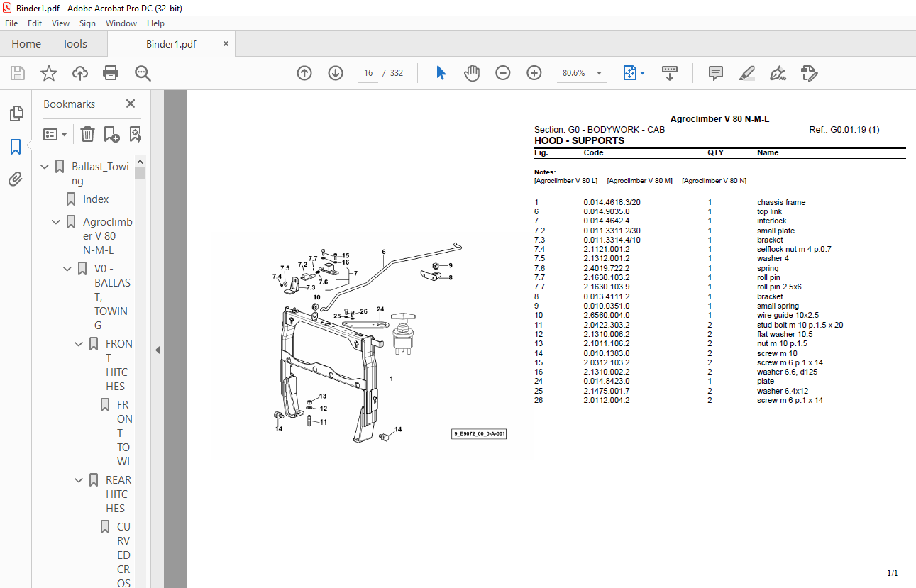Go to the previous page
The height and width of the screenshot is (588, 916).
(x=304, y=73)
